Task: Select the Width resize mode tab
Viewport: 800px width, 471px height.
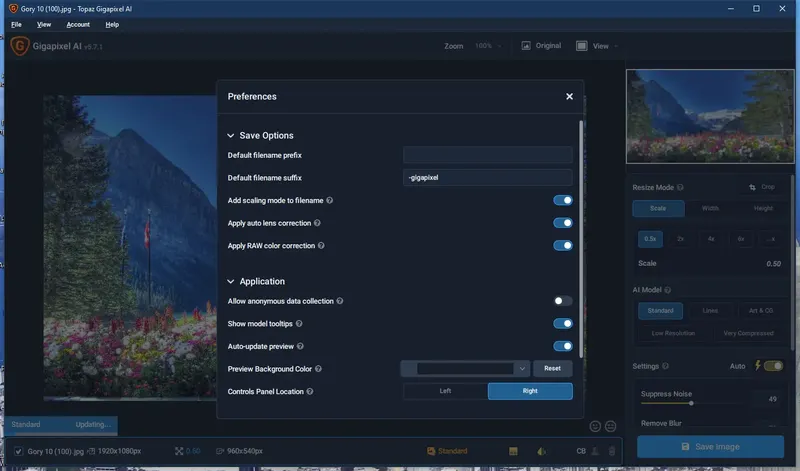Action: [710, 208]
